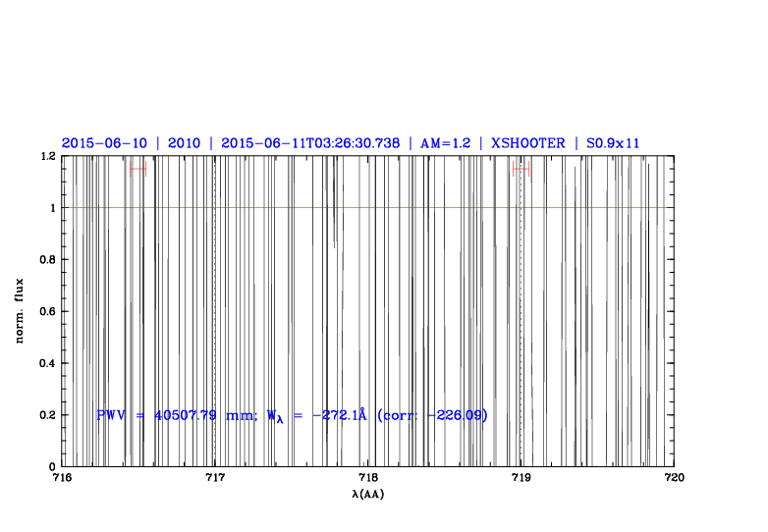Click the λ(AA) x-axis label
Screen dimensions: 768x532
pos(367,494)
